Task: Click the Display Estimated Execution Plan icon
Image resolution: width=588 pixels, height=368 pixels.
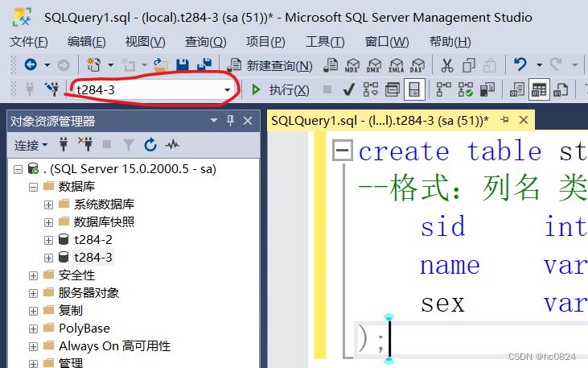Action: coord(371,89)
